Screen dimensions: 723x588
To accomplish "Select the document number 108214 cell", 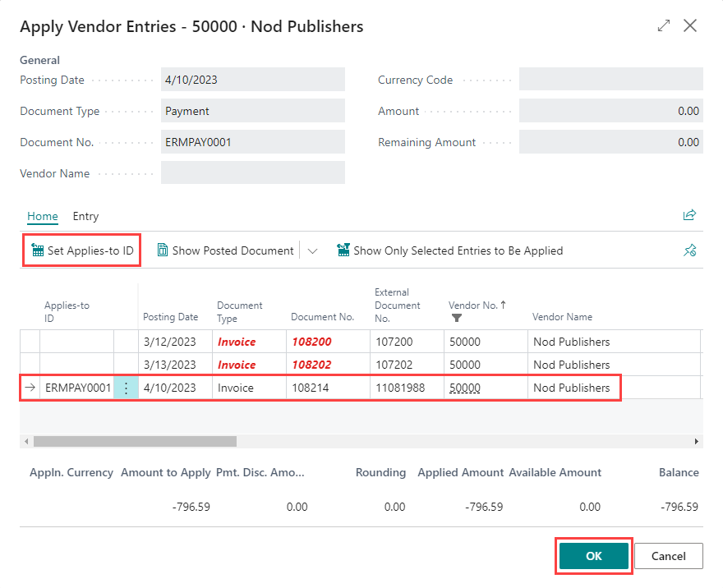I will click(328, 388).
